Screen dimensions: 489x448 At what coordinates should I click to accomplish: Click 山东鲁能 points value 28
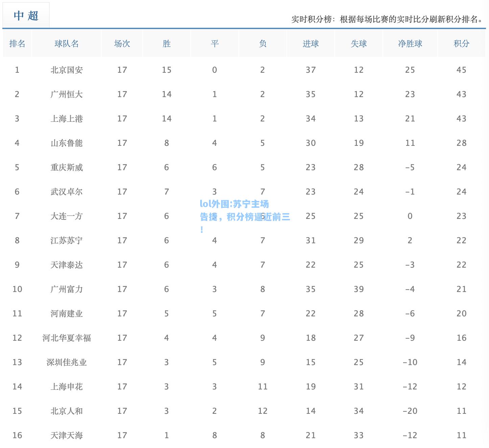pyautogui.click(x=462, y=143)
